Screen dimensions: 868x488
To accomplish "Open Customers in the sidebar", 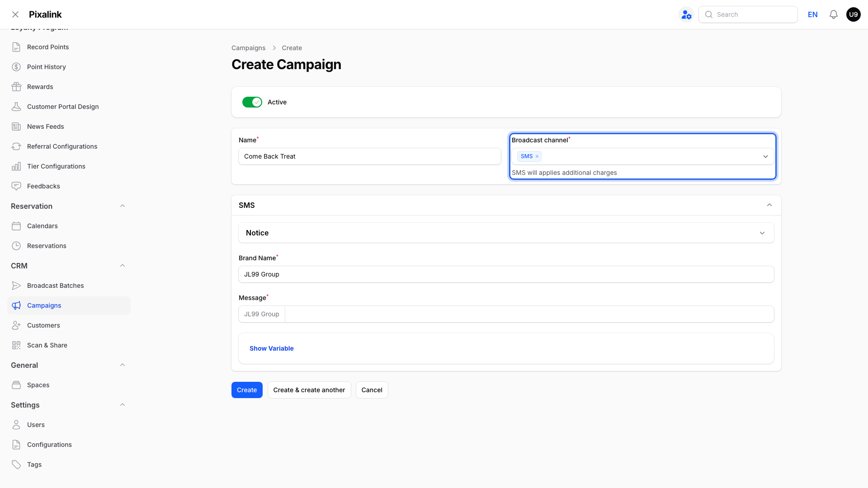I will pos(69,325).
